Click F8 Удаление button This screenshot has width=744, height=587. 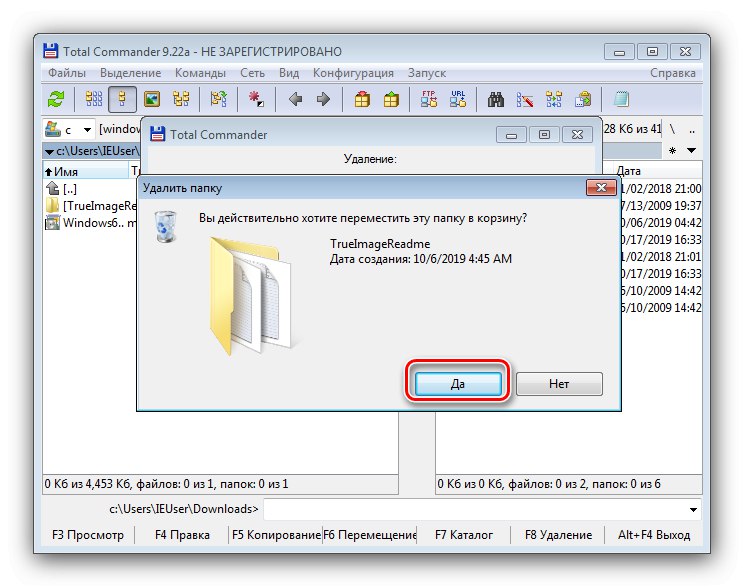point(558,535)
